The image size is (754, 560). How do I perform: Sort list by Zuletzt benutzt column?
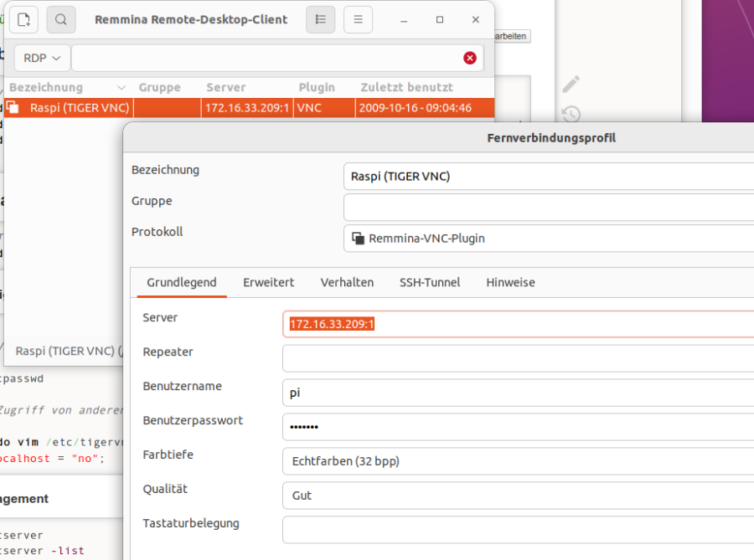tap(406, 87)
